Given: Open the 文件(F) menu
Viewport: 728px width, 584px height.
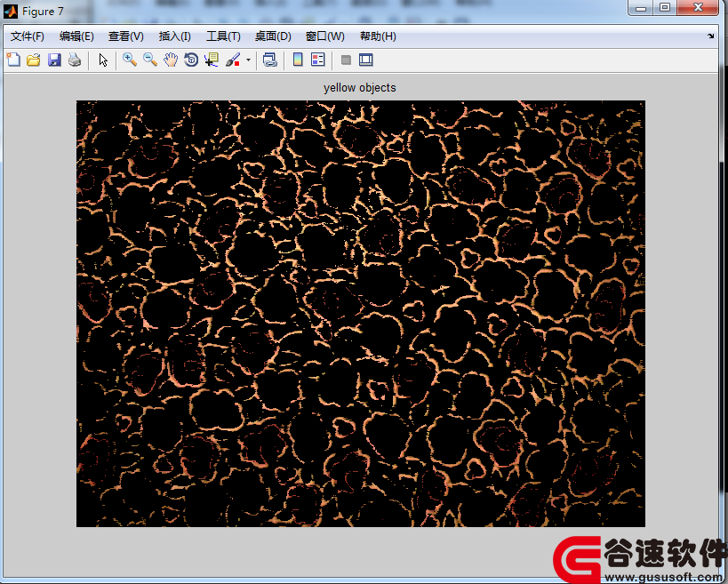Looking at the screenshot, I should tap(28, 36).
